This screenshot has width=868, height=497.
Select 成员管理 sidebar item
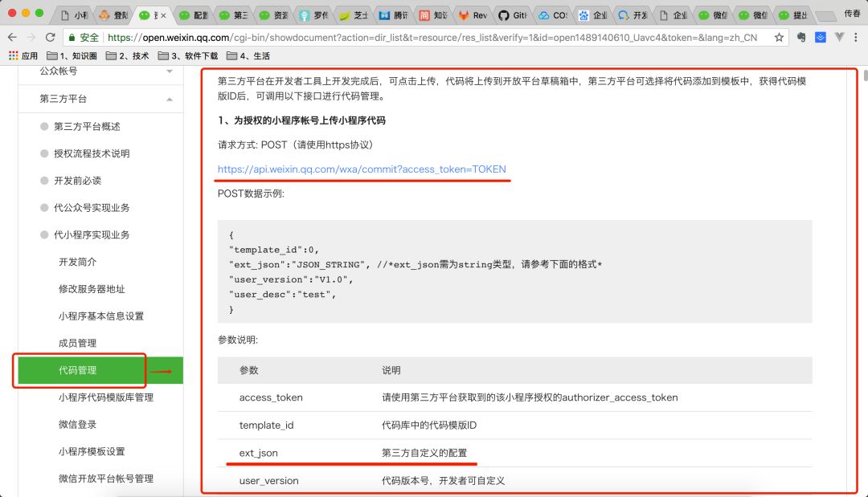[77, 344]
